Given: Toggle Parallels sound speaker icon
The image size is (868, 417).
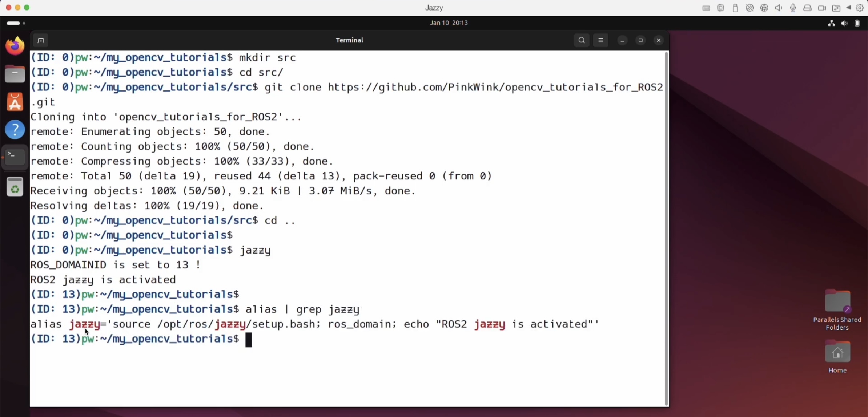Looking at the screenshot, I should click(779, 8).
